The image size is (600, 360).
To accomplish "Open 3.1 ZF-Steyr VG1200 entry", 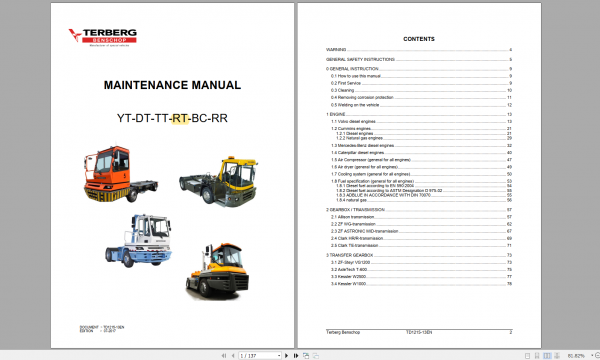I will click(421, 262).
